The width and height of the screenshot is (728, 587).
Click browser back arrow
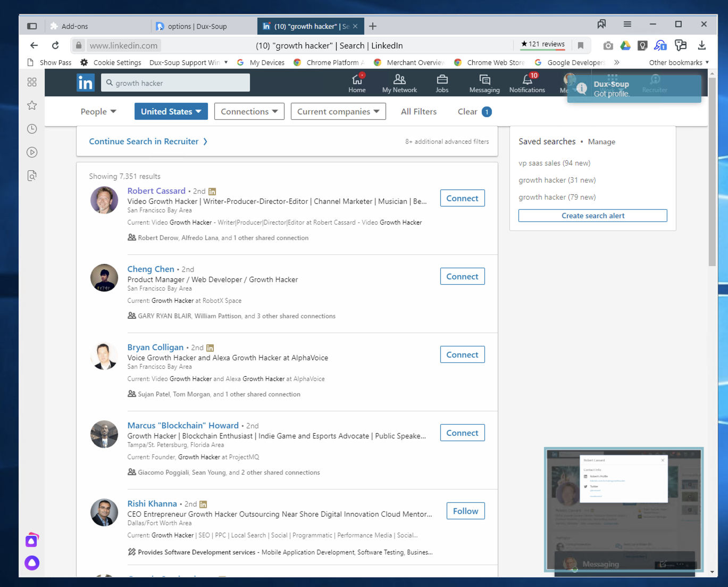(x=34, y=45)
